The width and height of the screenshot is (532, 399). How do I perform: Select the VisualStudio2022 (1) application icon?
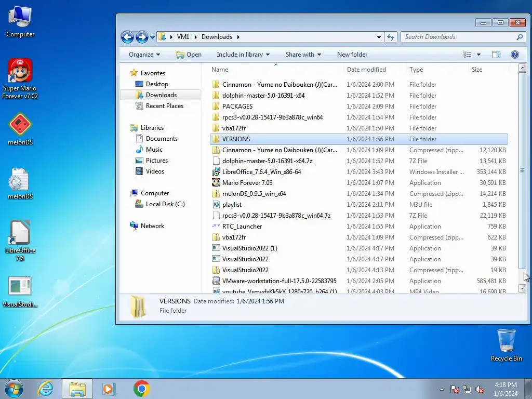tap(216, 248)
